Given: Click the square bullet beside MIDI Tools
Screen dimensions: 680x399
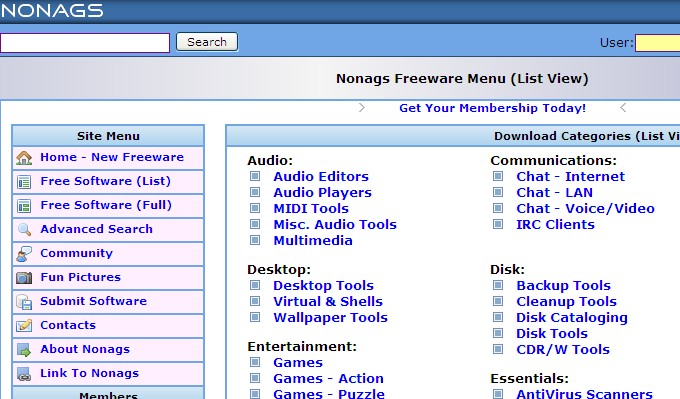Looking at the screenshot, I should 255,208.
